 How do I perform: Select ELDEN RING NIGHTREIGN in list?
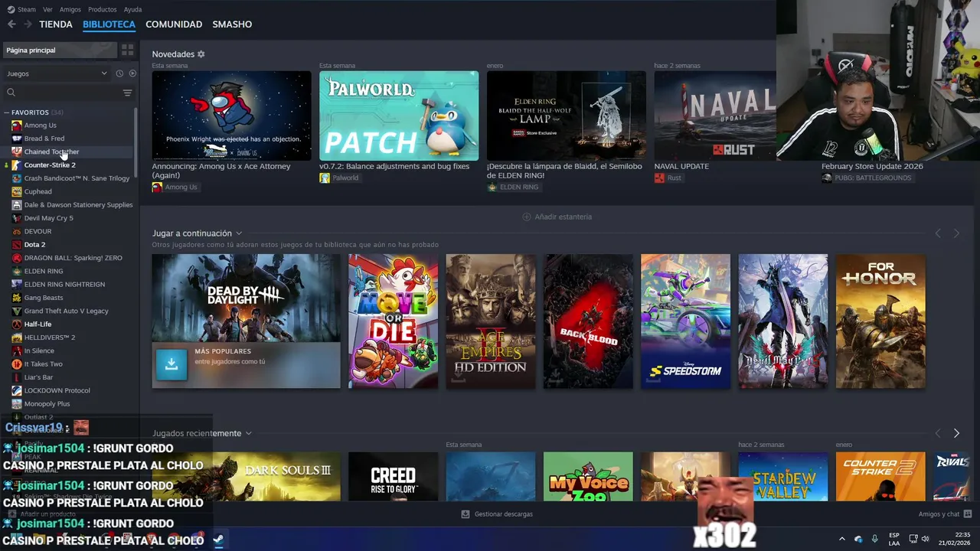[64, 285]
